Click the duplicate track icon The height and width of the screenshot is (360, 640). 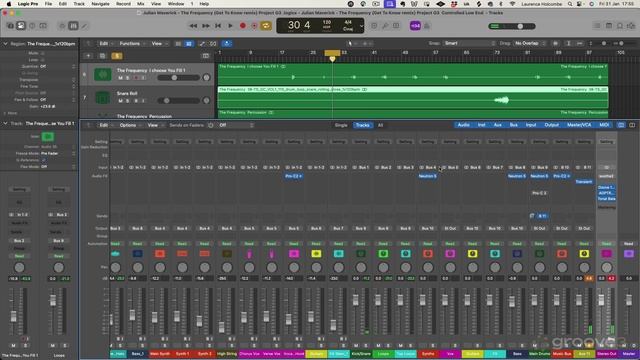click(102, 56)
